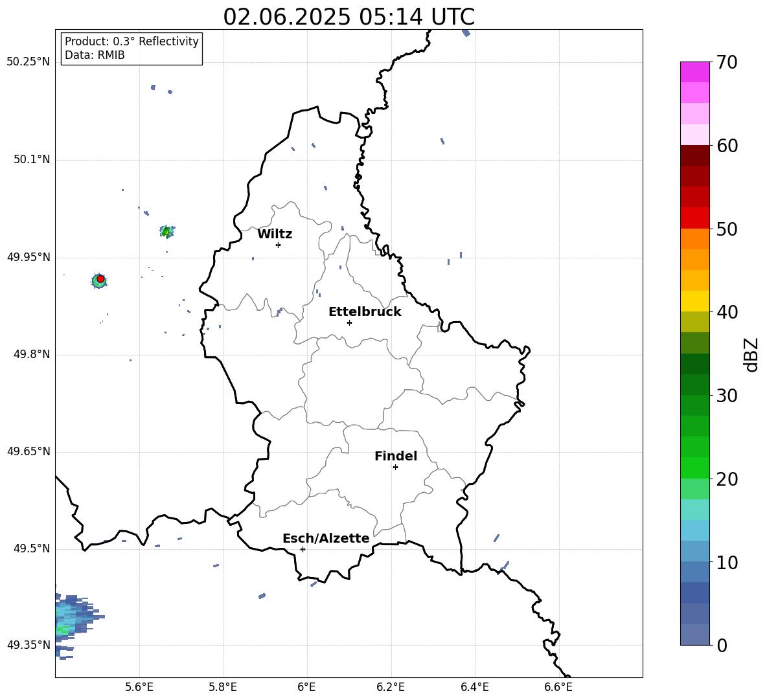
Task: Click the 6.2°E longitude label
Action: coord(391,687)
